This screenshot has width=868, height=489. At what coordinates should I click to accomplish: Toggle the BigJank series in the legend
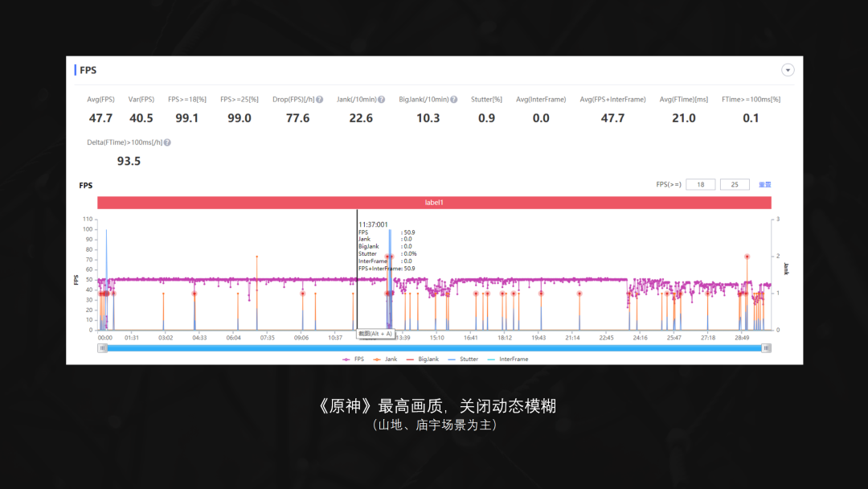423,360
